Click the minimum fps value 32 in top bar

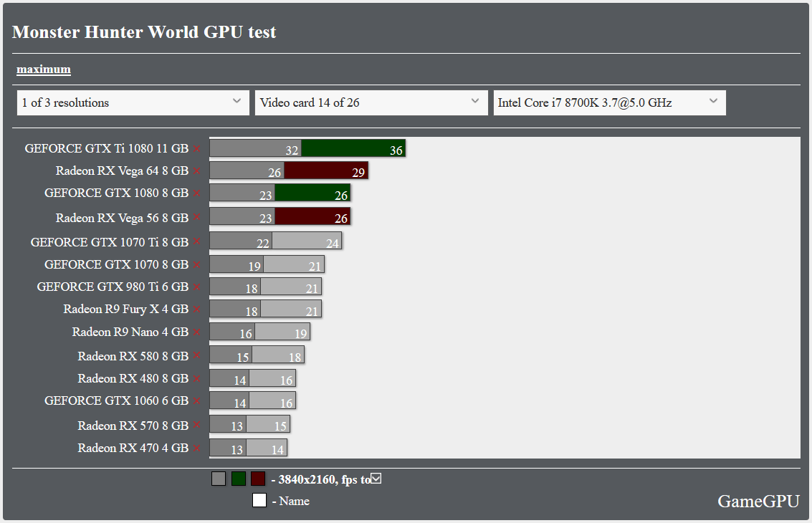pos(292,150)
